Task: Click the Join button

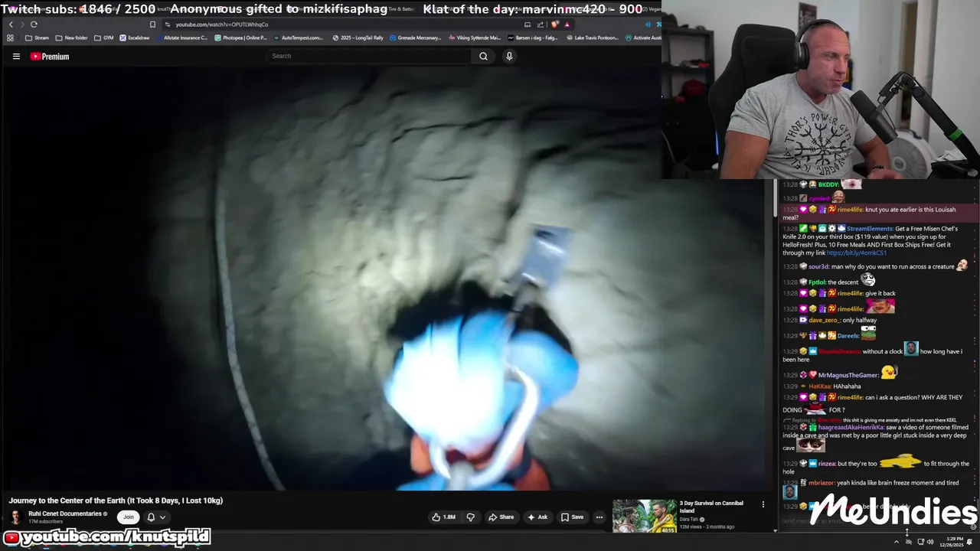Action: pos(128,517)
